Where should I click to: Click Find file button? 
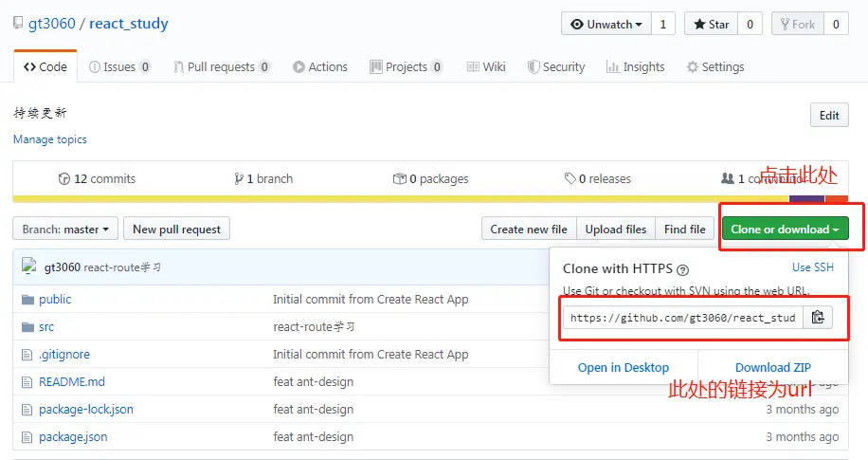pos(685,229)
